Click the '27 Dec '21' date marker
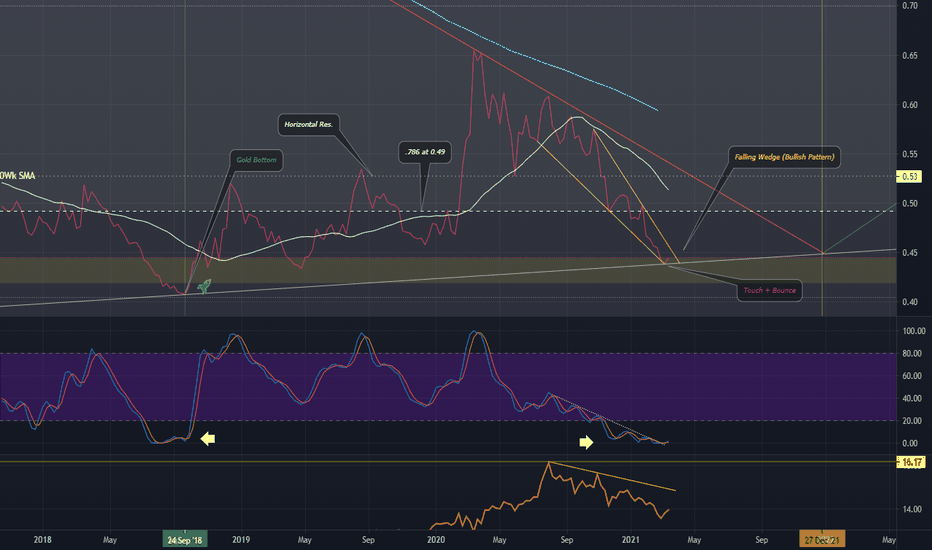932x550 pixels. (822, 540)
